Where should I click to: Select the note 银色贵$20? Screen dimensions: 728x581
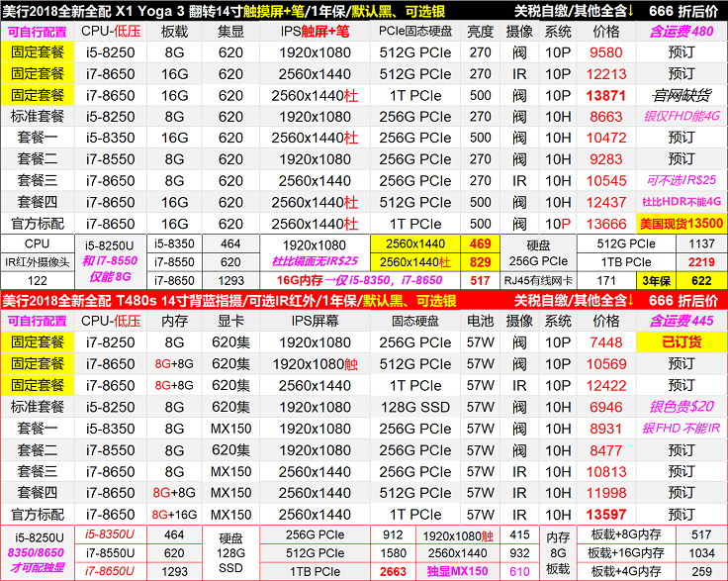click(x=682, y=407)
